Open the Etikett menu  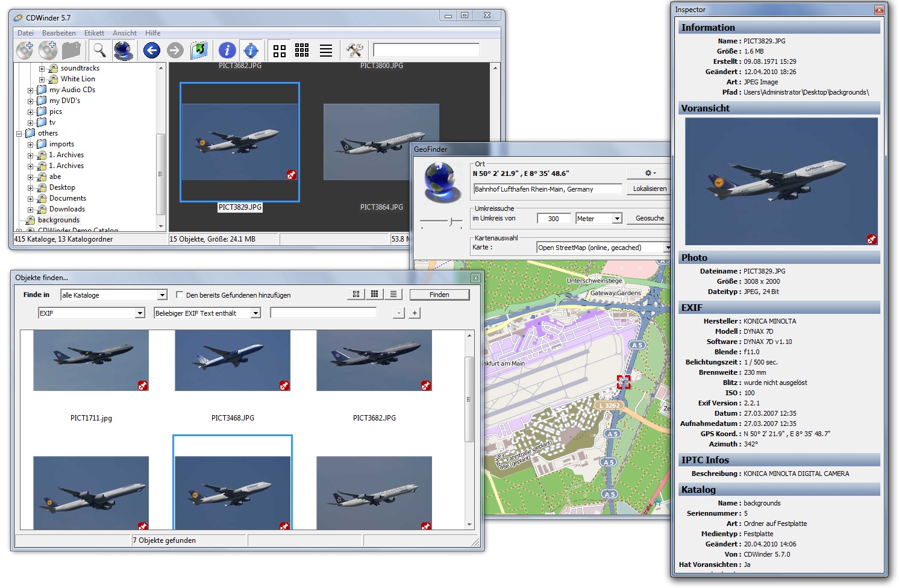(94, 33)
